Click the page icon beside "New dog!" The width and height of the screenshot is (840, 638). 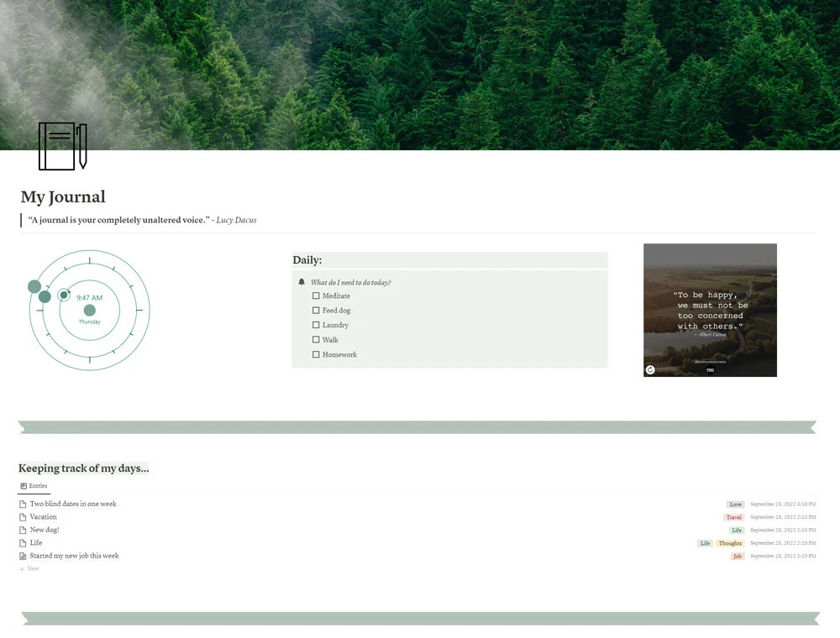click(23, 530)
